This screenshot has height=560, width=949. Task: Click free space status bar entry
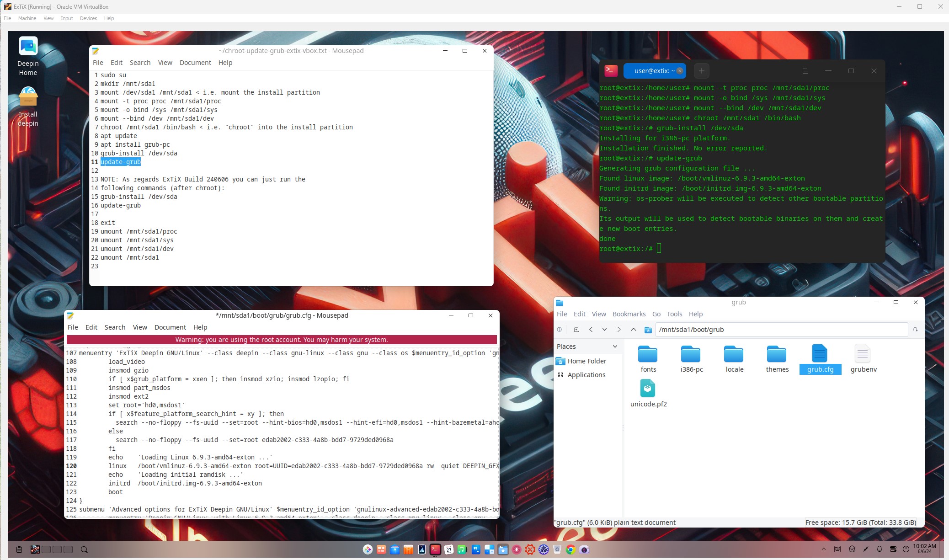click(x=860, y=523)
